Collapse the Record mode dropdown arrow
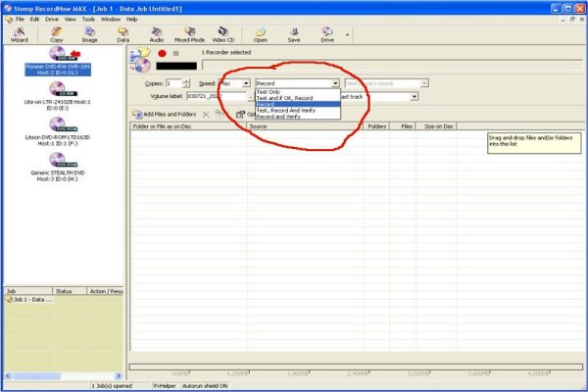 pyautogui.click(x=335, y=83)
